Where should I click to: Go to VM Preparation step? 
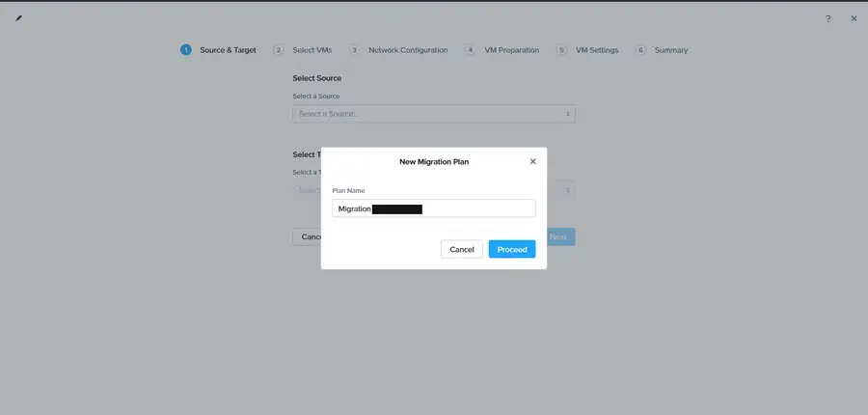pos(512,50)
